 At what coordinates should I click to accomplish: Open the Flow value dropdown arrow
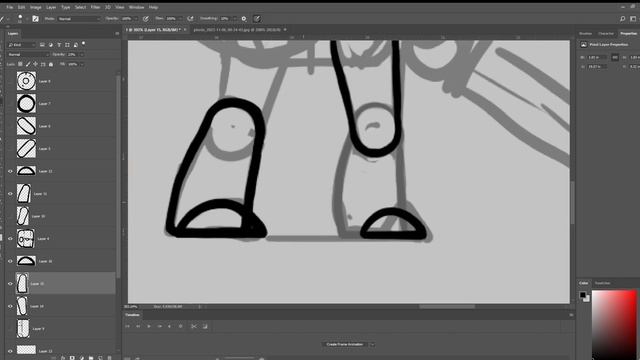click(x=180, y=19)
